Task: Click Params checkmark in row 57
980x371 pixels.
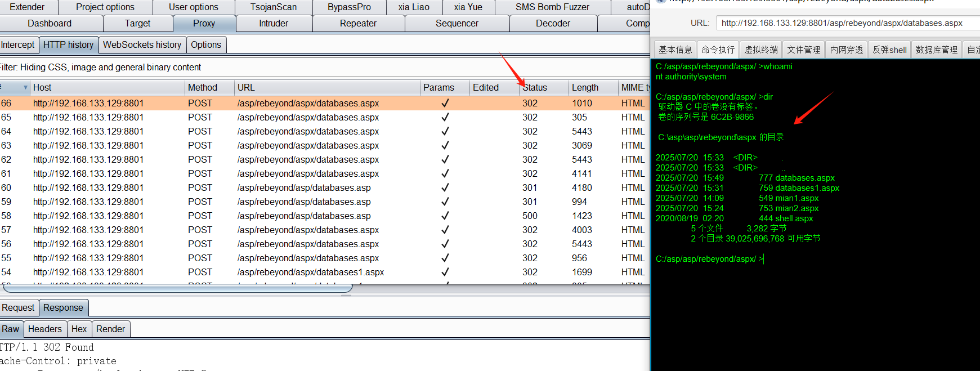Action: 445,230
